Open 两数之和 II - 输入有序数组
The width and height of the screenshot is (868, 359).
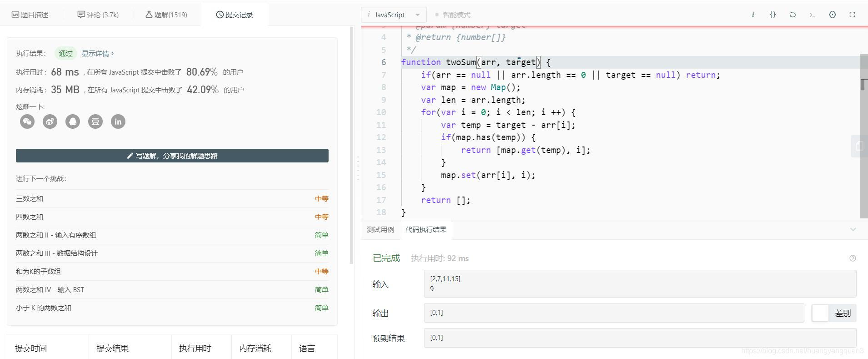point(172,235)
